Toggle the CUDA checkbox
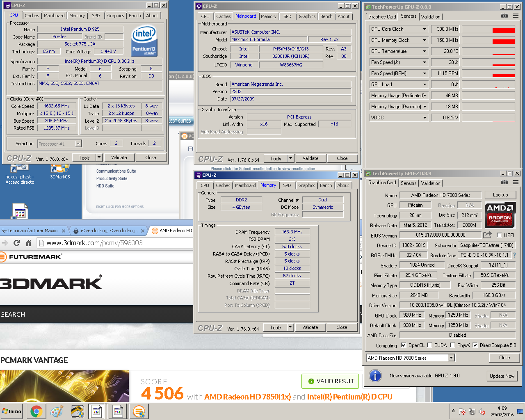525x420 pixels. tap(429, 345)
